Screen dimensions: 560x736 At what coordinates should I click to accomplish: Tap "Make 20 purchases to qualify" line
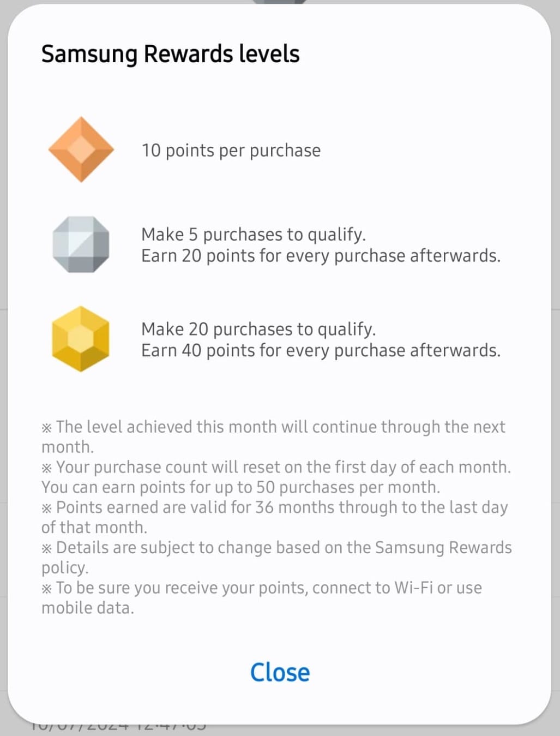258,329
